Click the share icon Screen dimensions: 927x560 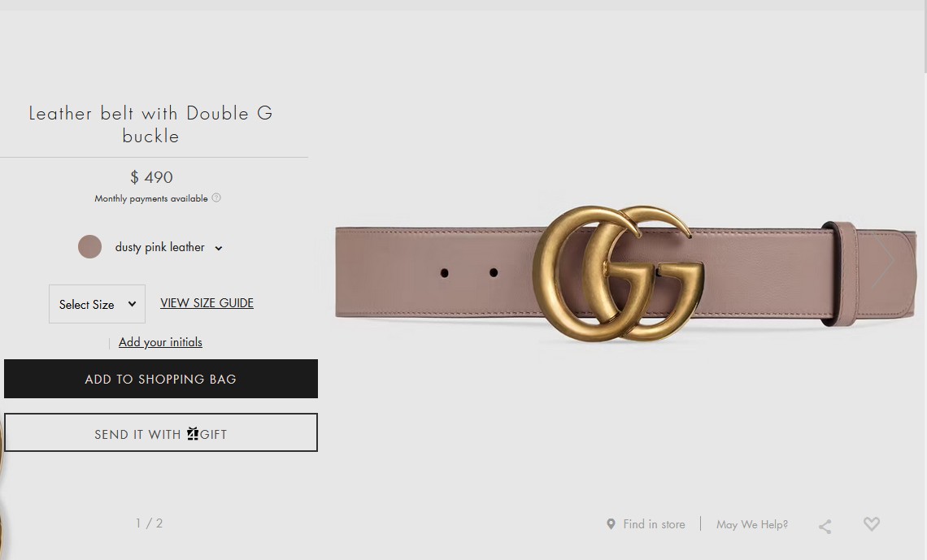825,527
